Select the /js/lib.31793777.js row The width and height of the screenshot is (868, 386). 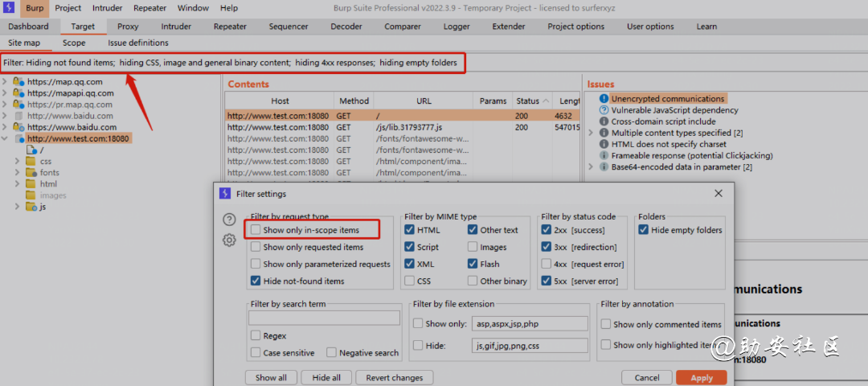coord(402,127)
